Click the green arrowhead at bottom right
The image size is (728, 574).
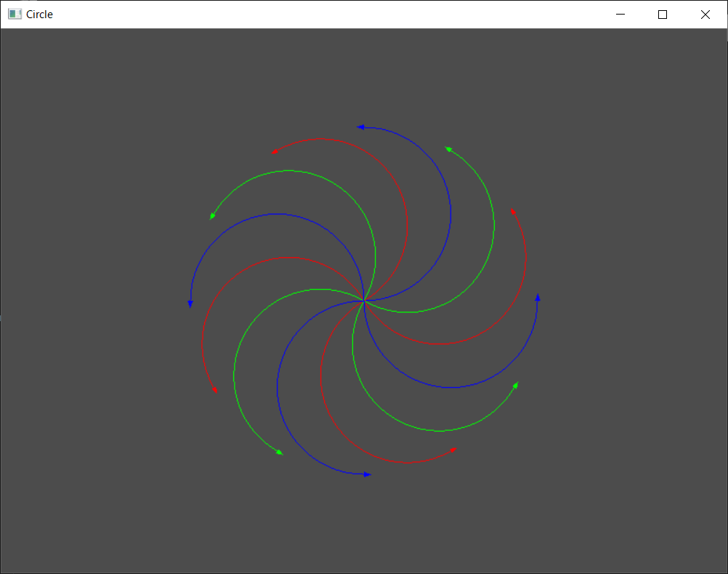click(516, 384)
